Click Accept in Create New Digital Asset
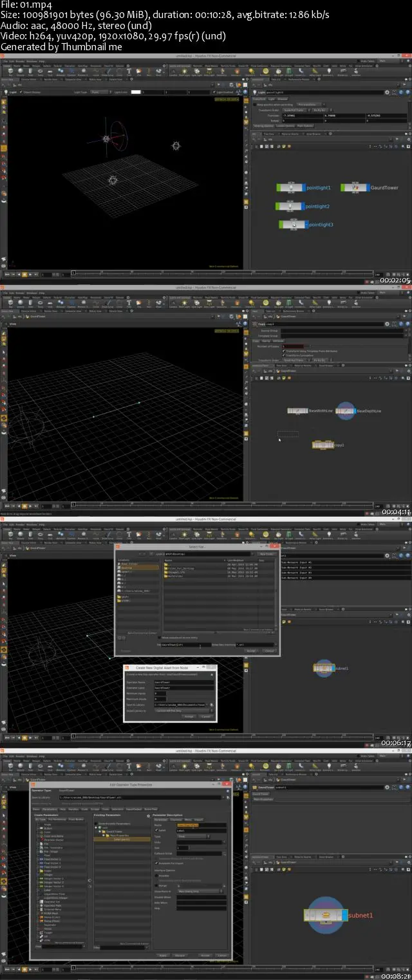Image resolution: width=412 pixels, height=980 pixels. [188, 716]
